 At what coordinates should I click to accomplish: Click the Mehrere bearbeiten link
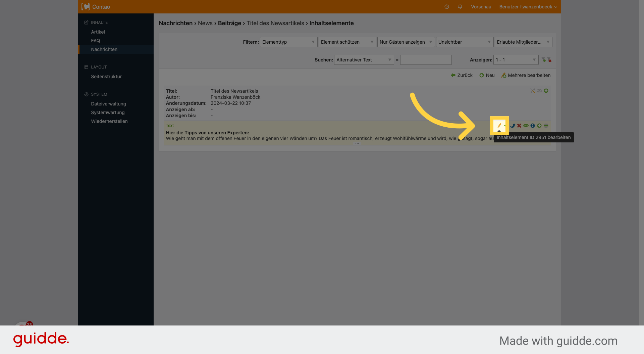click(529, 75)
